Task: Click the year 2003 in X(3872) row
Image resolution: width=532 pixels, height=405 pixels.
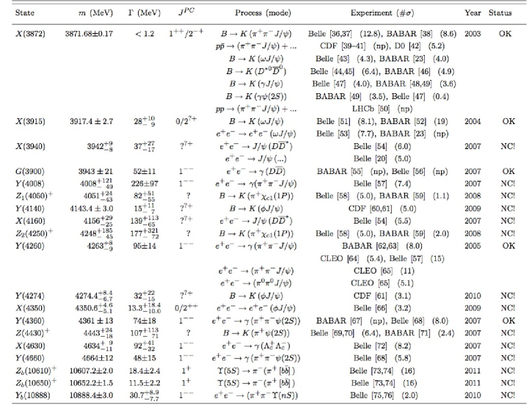Action: pyautogui.click(x=473, y=34)
